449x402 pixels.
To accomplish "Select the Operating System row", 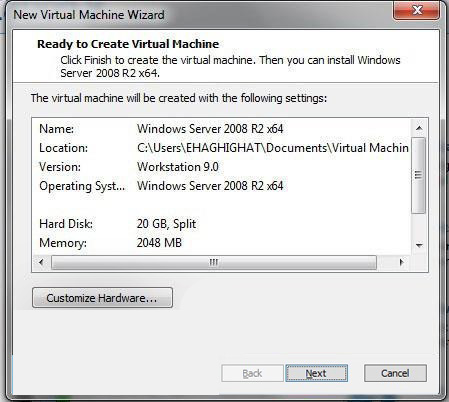I will (x=221, y=186).
